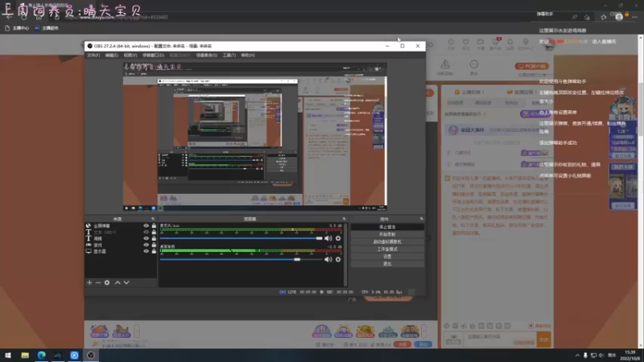This screenshot has width=644, height=362.
Task: Open Microsoft Edge from taskbar
Action: pyautogui.click(x=42, y=355)
